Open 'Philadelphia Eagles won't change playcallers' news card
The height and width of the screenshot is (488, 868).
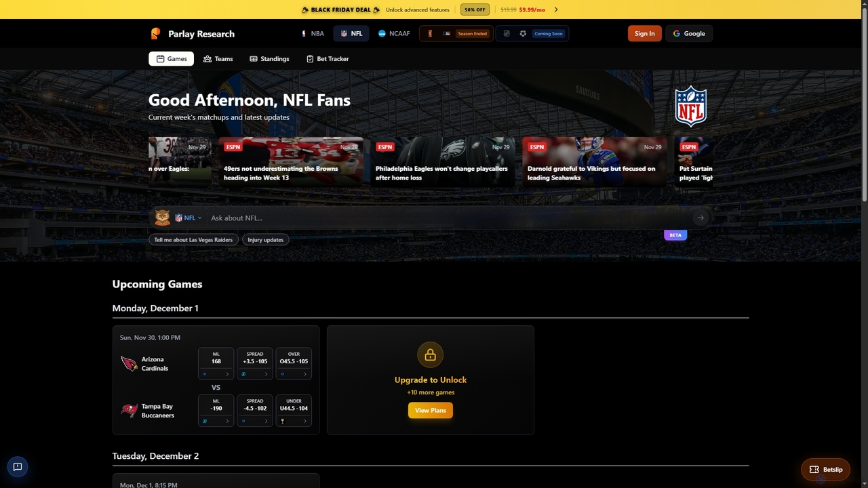443,162
